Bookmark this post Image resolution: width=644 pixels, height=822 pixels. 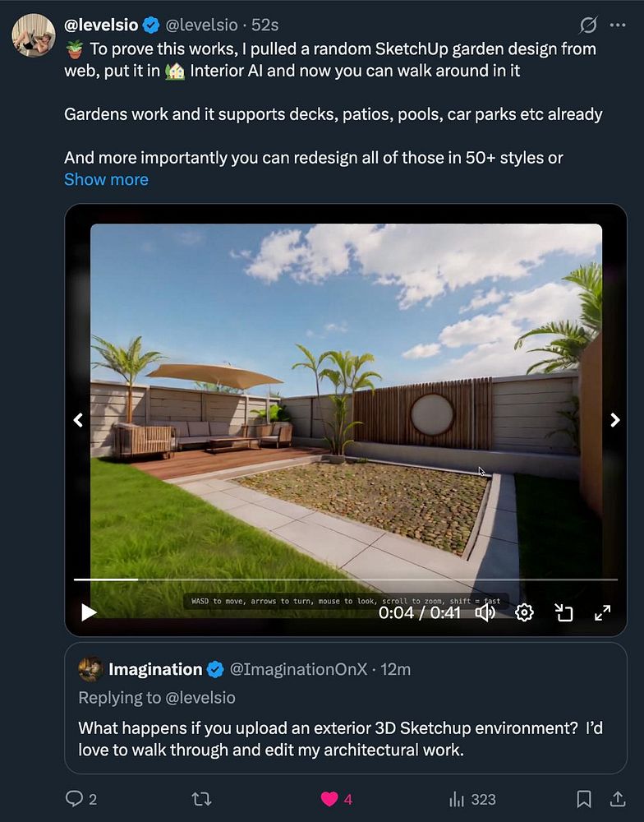(584, 799)
